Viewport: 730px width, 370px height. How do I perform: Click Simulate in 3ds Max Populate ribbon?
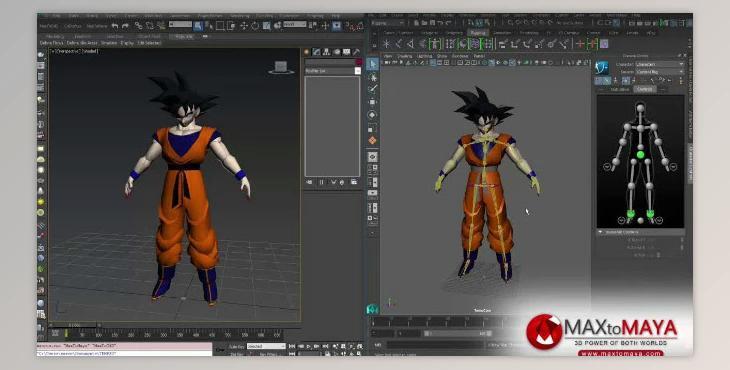[109, 43]
